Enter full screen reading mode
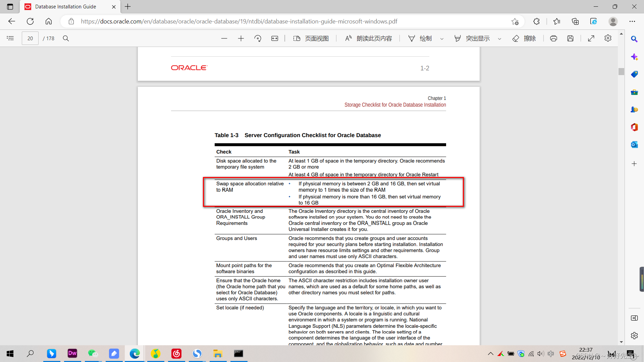 click(x=591, y=38)
